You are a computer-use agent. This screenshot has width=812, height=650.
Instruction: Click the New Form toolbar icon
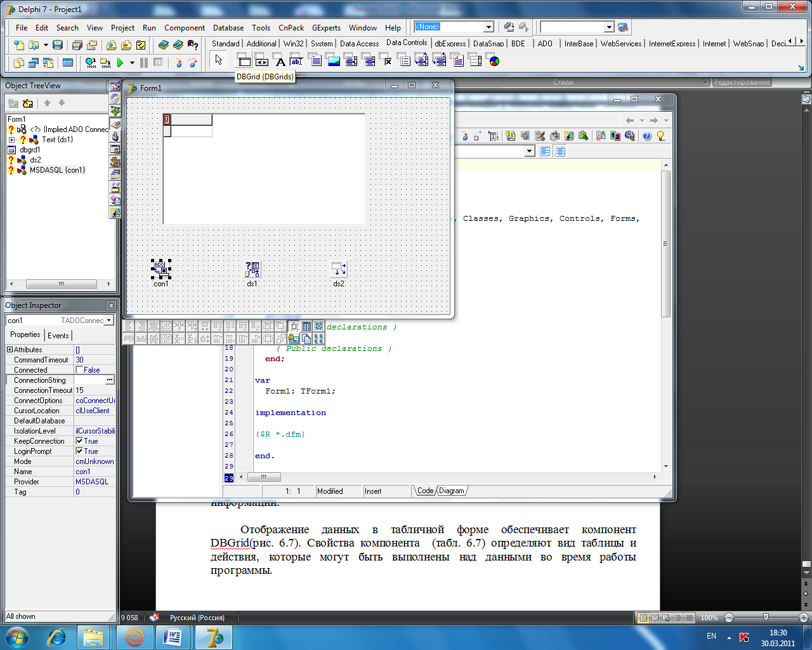click(68, 62)
